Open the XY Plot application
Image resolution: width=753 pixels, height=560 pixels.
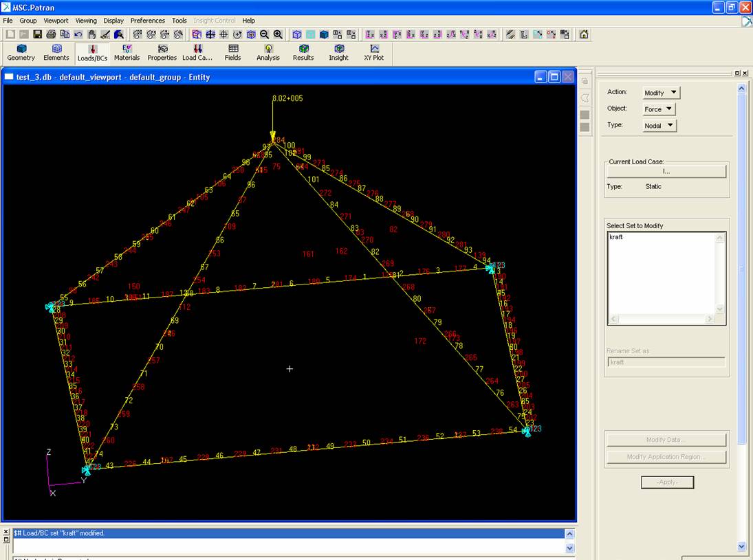tap(373, 53)
